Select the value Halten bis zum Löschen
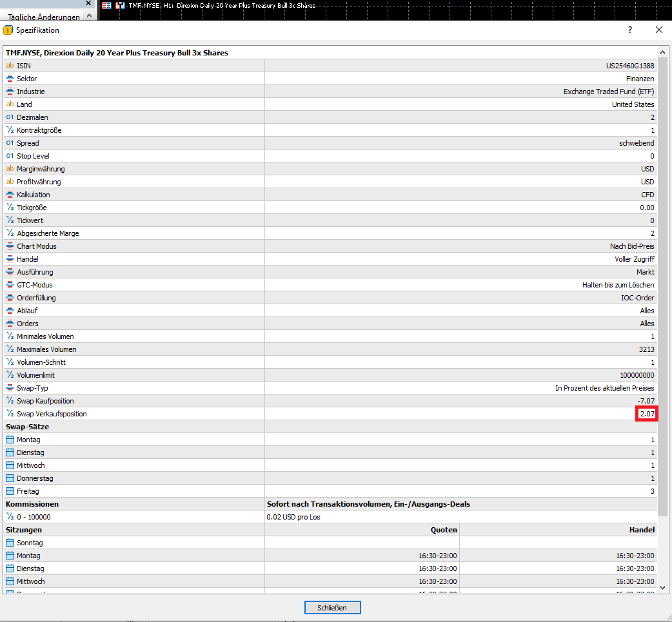The width and height of the screenshot is (672, 622). [618, 285]
